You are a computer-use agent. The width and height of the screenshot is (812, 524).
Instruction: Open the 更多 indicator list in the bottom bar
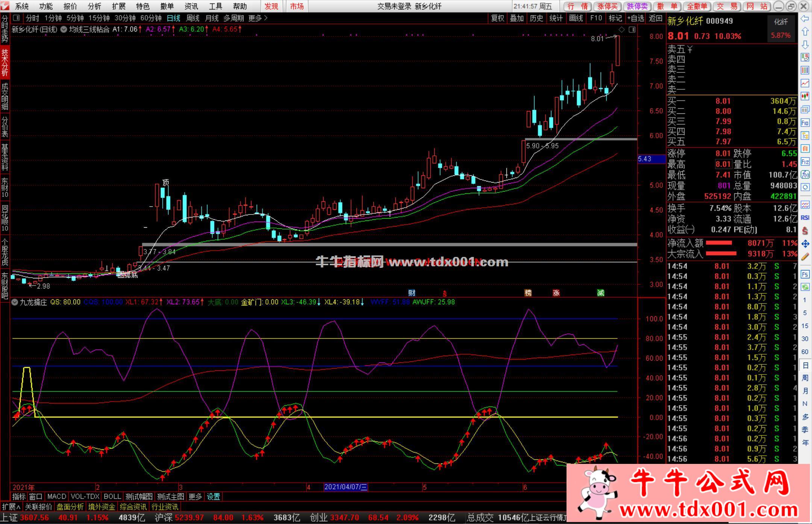pos(195,497)
